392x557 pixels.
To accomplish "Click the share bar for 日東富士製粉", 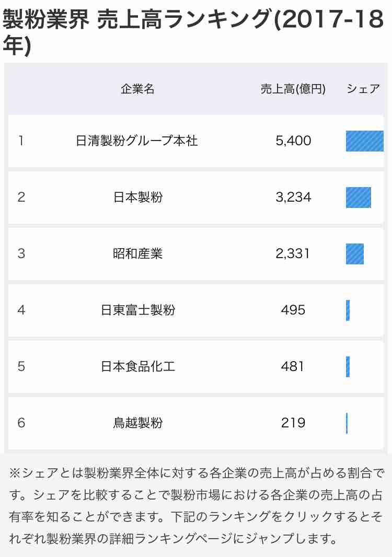I will 348,310.
